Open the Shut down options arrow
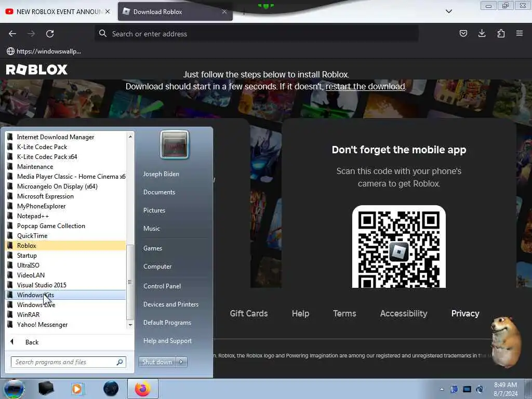This screenshot has width=532, height=399. pyautogui.click(x=181, y=362)
